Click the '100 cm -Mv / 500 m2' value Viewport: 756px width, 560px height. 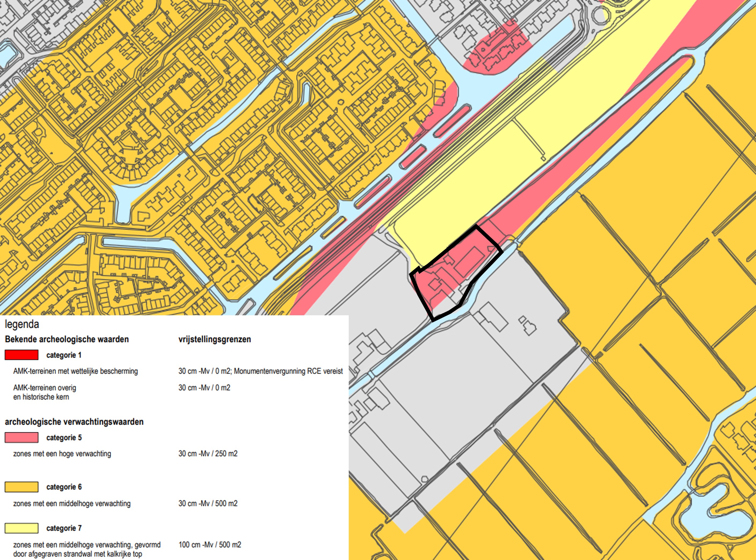[210, 545]
